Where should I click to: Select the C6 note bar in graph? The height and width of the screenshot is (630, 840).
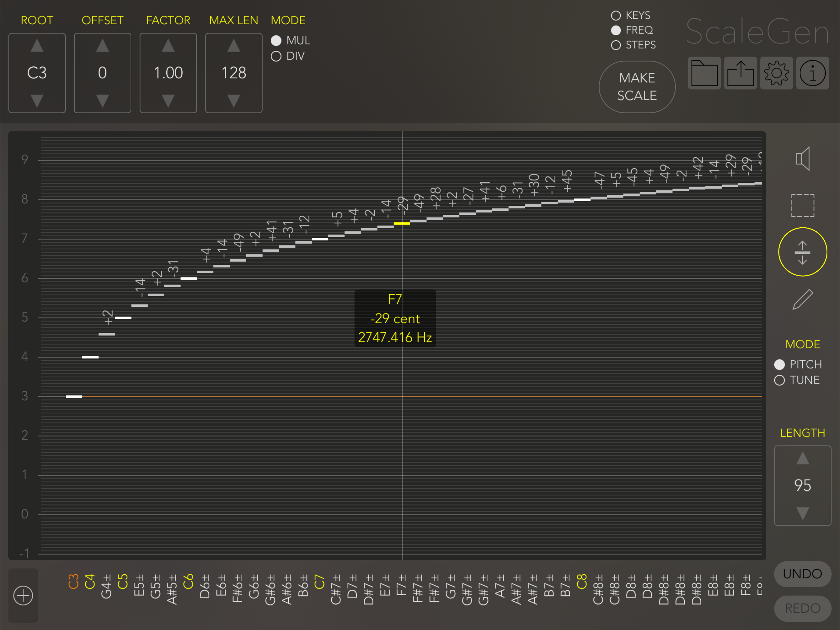[x=189, y=278]
